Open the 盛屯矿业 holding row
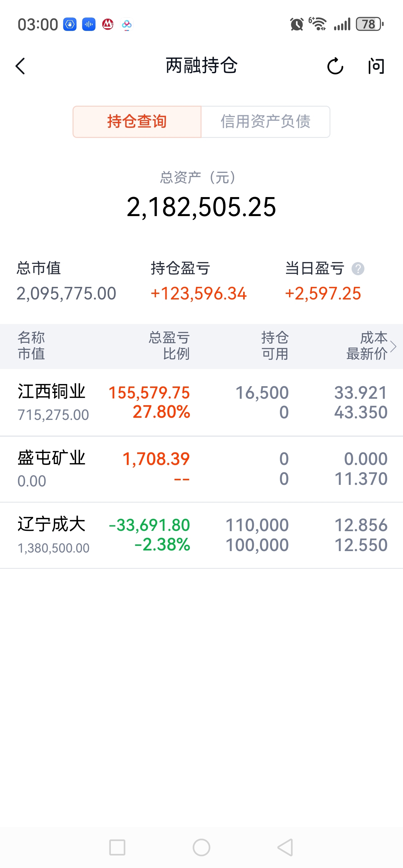 click(201, 469)
